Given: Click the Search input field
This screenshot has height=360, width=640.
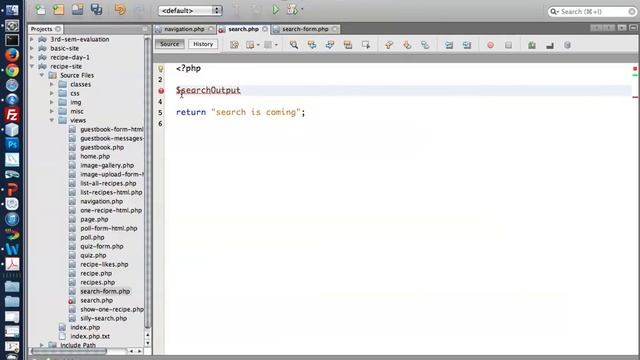Looking at the screenshot, I should coord(592,11).
